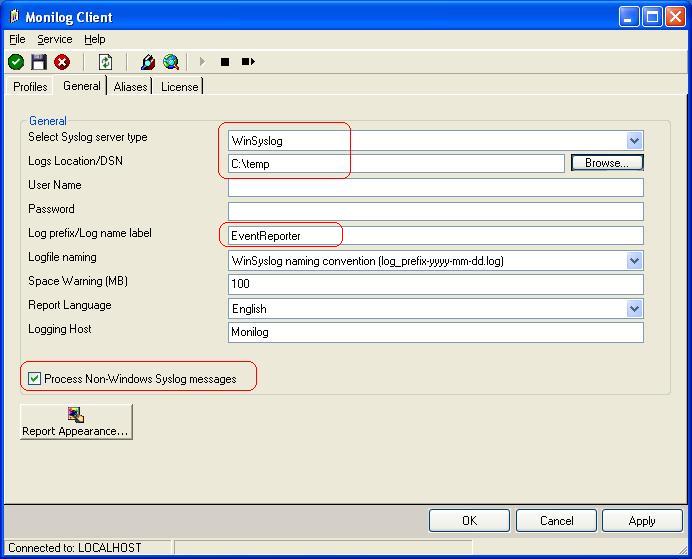Expand the Logfile naming dropdown

(634, 260)
